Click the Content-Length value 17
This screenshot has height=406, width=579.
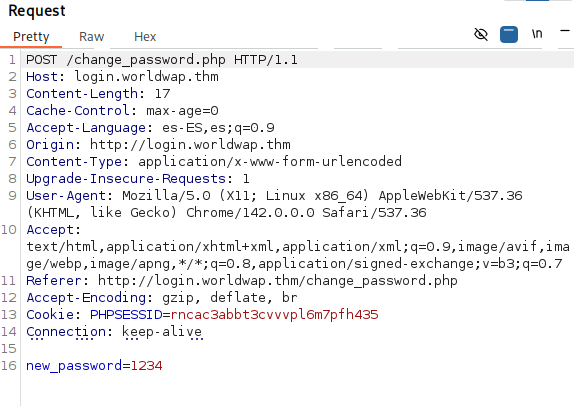(162, 93)
